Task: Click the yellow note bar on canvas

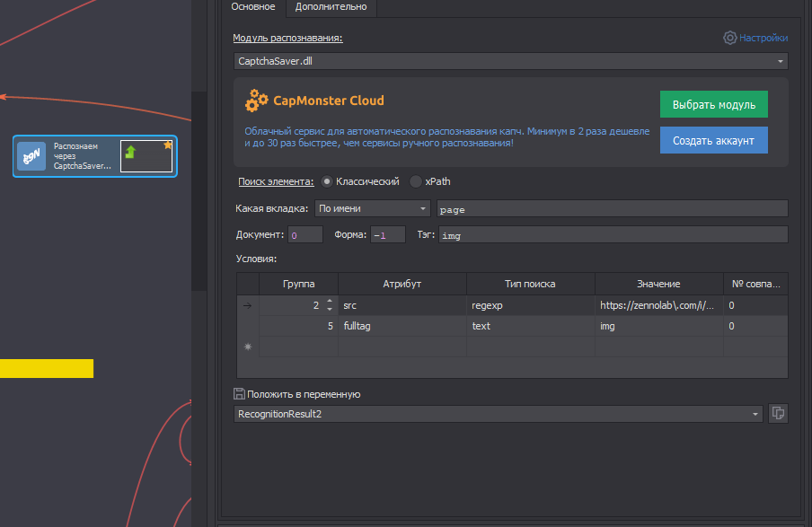Action: (47, 369)
